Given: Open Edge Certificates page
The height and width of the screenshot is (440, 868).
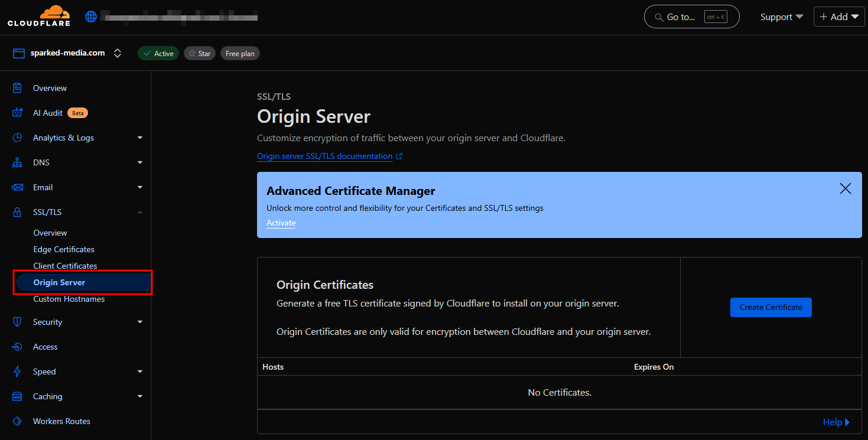Looking at the screenshot, I should point(64,249).
